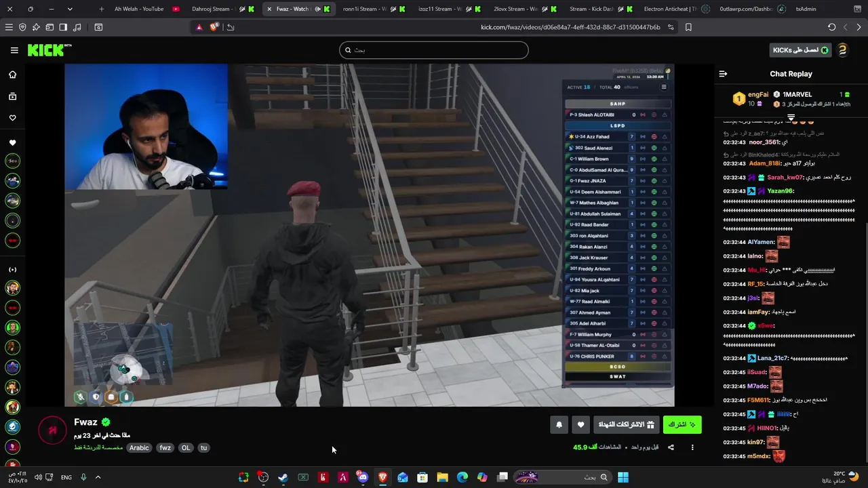
Task: Toggle the microphone tray icon
Action: (x=83, y=477)
